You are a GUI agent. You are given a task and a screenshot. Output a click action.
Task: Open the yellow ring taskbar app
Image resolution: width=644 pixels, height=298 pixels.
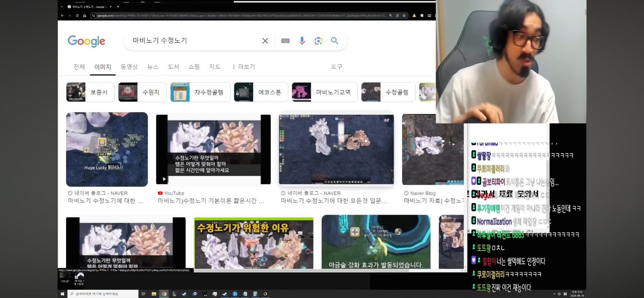265,294
